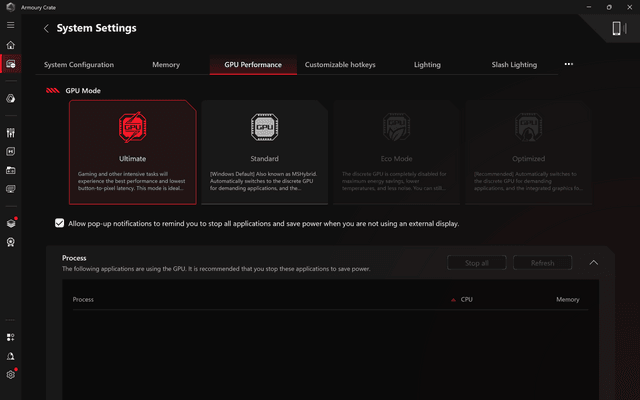This screenshot has height=400, width=640.
Task: Open the GameVisual icon in sidebar
Action: pos(11,151)
